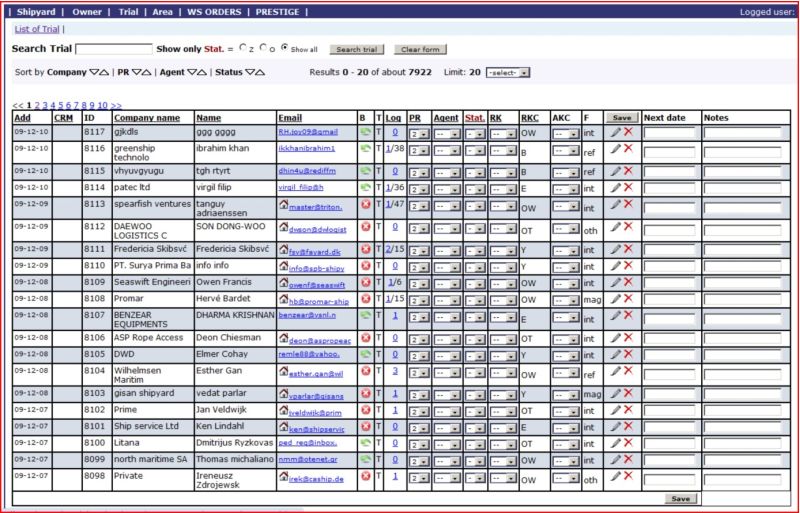
Task: Select the Stat Z radio button
Action: tap(242, 47)
